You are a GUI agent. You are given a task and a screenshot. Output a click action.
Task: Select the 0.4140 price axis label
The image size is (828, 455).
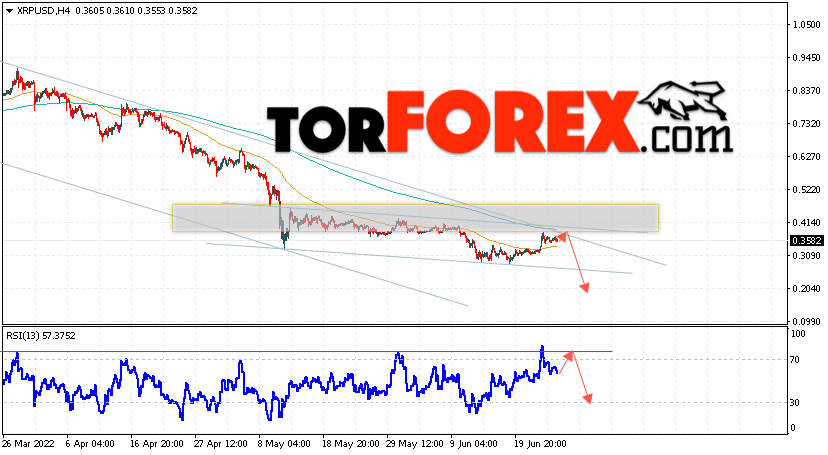(806, 223)
